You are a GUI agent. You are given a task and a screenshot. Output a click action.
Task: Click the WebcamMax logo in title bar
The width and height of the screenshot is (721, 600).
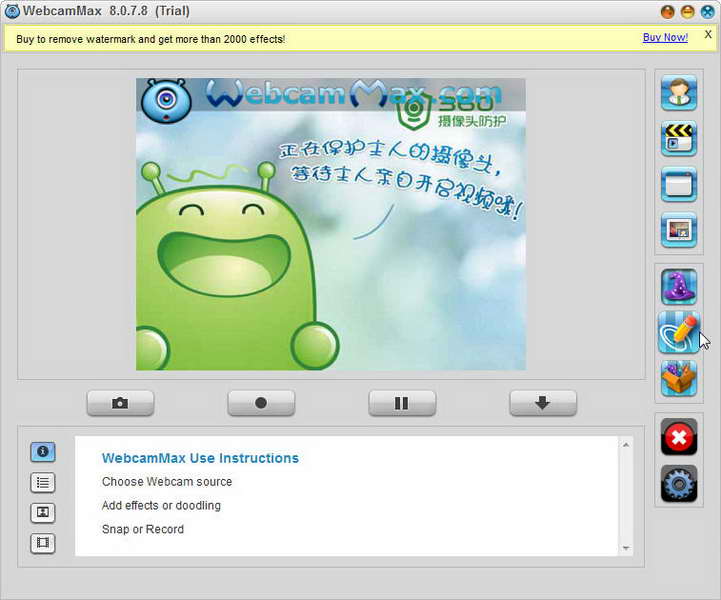coord(12,11)
